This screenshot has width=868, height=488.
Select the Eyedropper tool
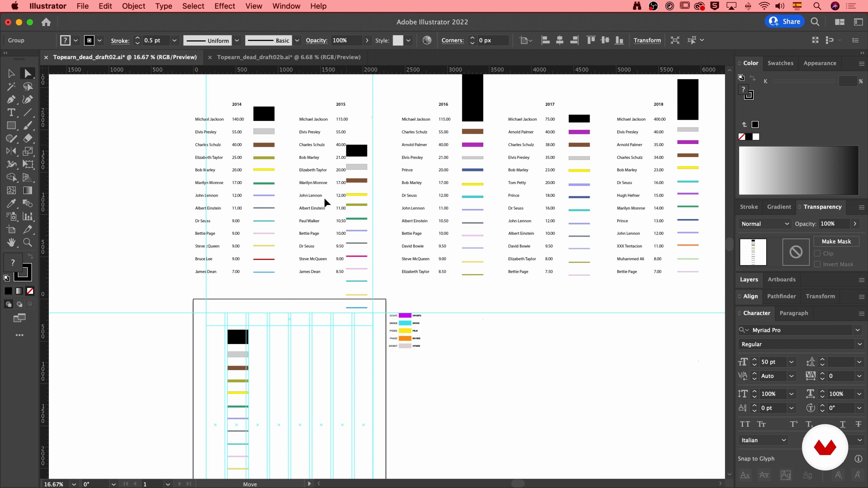click(11, 203)
